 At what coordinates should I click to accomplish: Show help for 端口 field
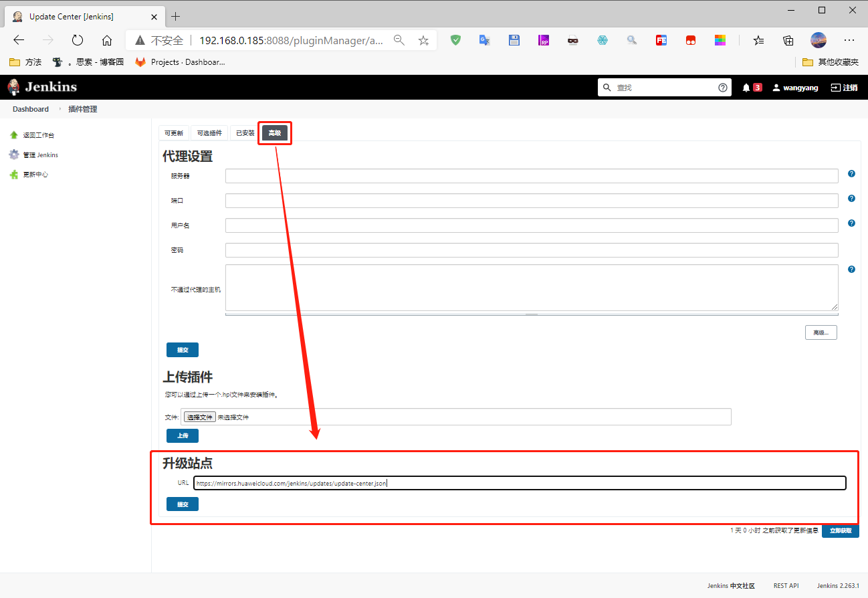851,199
